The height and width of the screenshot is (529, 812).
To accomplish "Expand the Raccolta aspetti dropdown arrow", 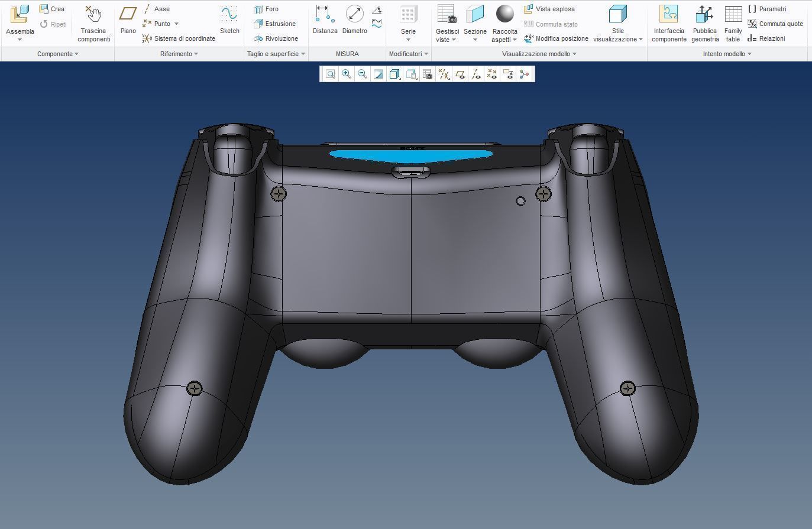I will [x=515, y=40].
